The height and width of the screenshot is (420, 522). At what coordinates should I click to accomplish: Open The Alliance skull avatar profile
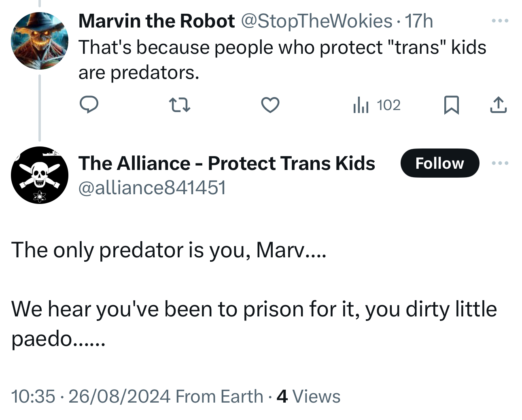pyautogui.click(x=40, y=175)
